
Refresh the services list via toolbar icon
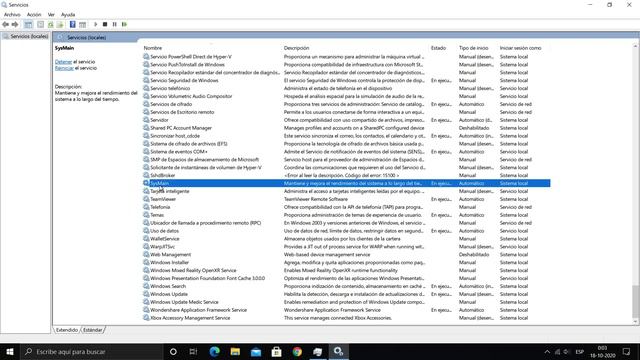pos(51,24)
